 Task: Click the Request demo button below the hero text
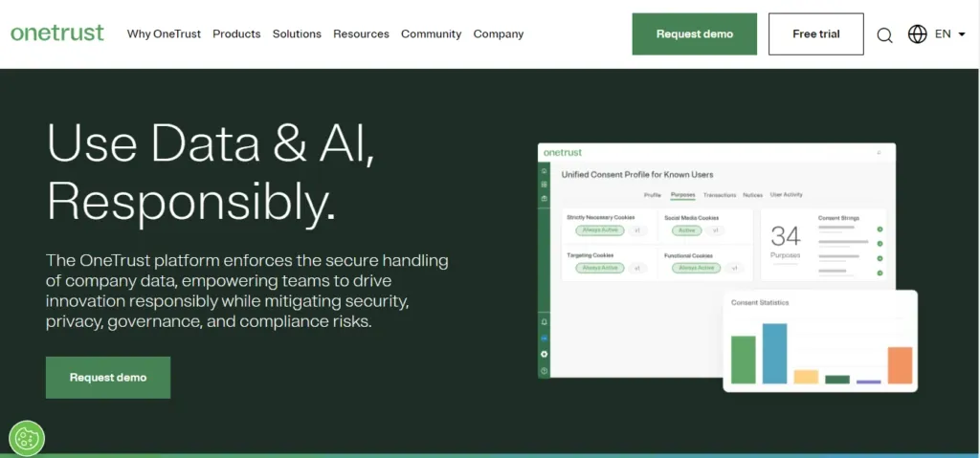(108, 378)
